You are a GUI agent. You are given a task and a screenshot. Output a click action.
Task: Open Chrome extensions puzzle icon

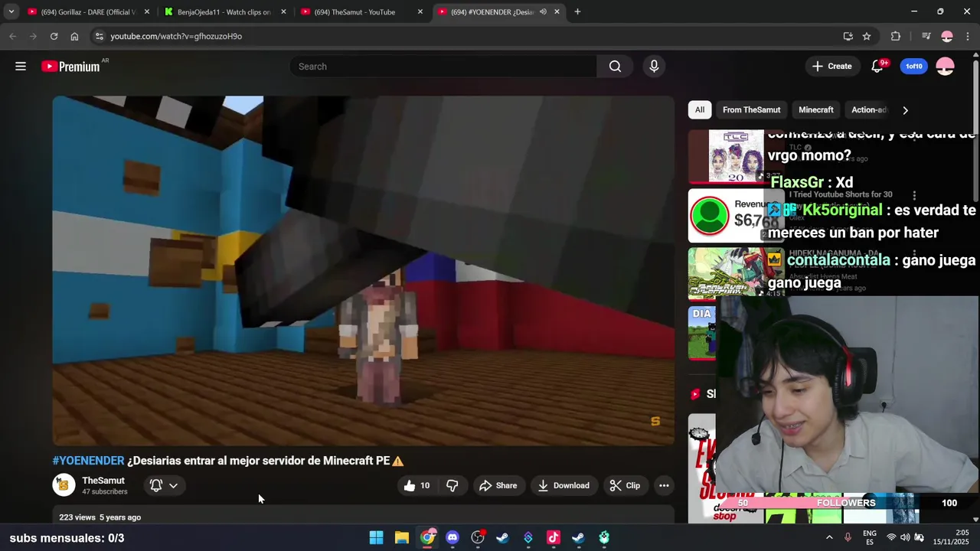pyautogui.click(x=896, y=36)
